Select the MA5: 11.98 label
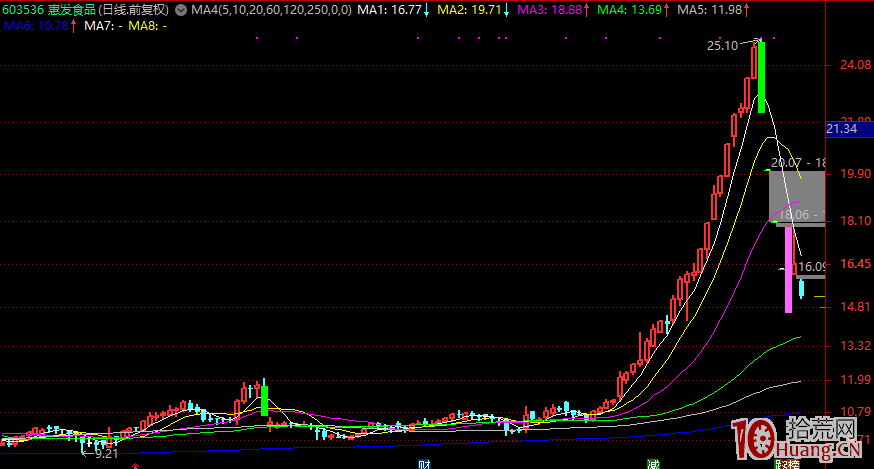The image size is (874, 469). click(x=710, y=10)
